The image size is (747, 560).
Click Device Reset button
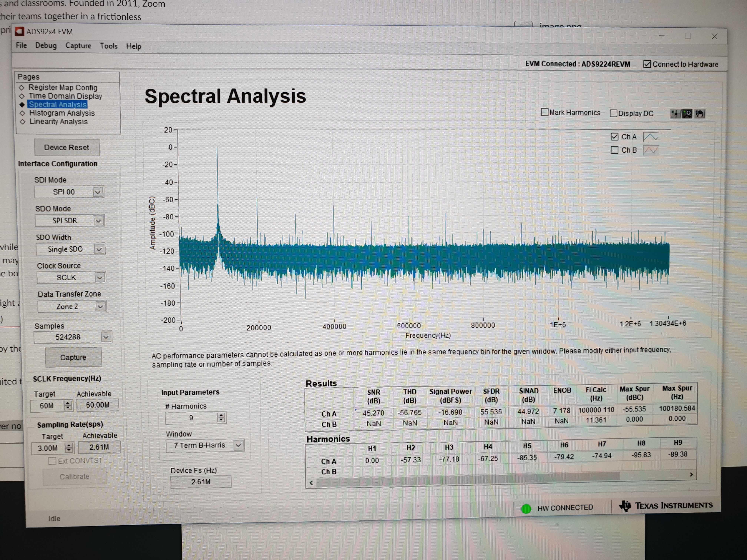click(67, 148)
